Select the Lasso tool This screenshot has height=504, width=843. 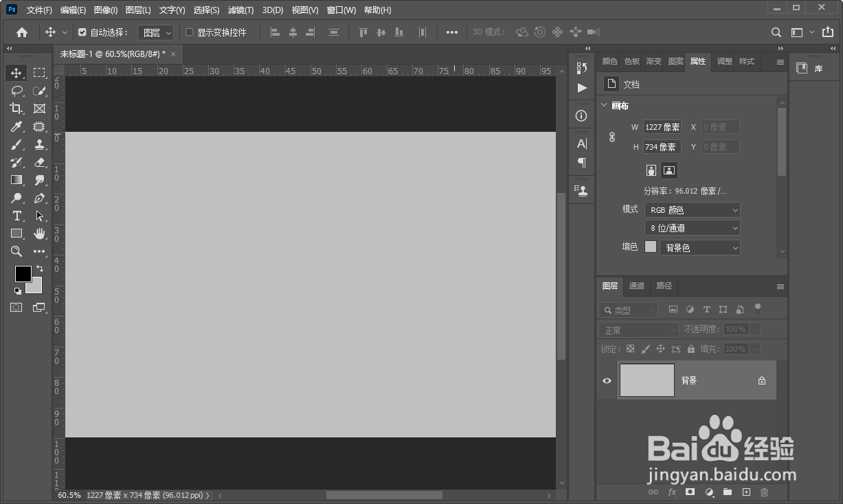[16, 91]
